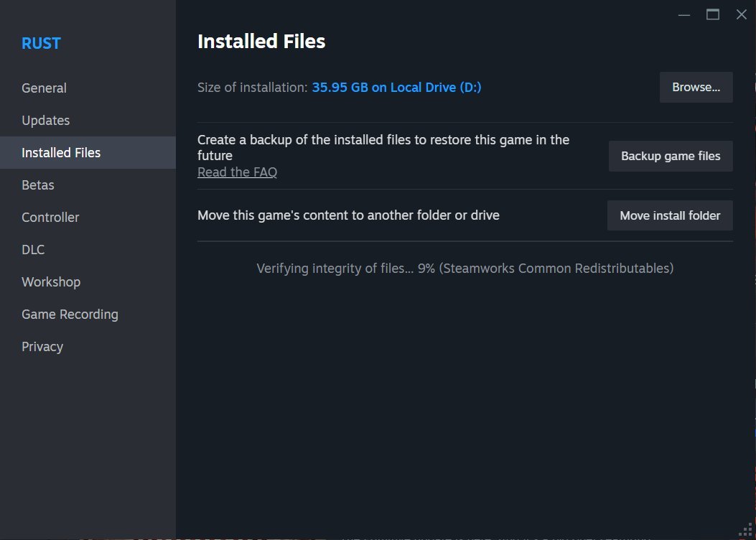Viewport: 756px width, 540px height.
Task: Click the Backup game files button
Action: pos(670,156)
